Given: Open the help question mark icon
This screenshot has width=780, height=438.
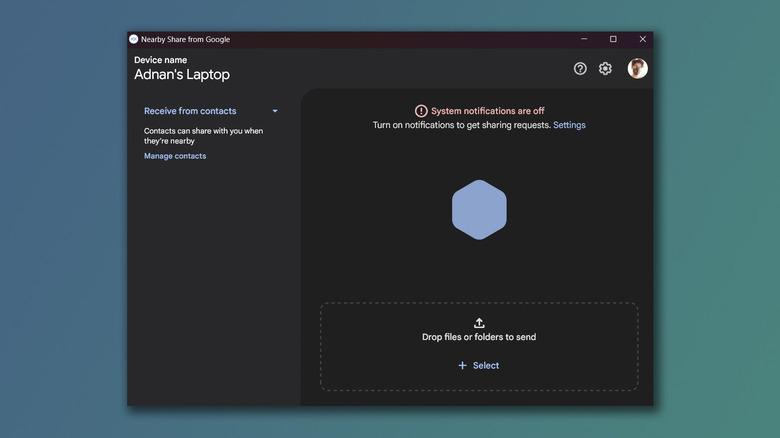Looking at the screenshot, I should [580, 69].
